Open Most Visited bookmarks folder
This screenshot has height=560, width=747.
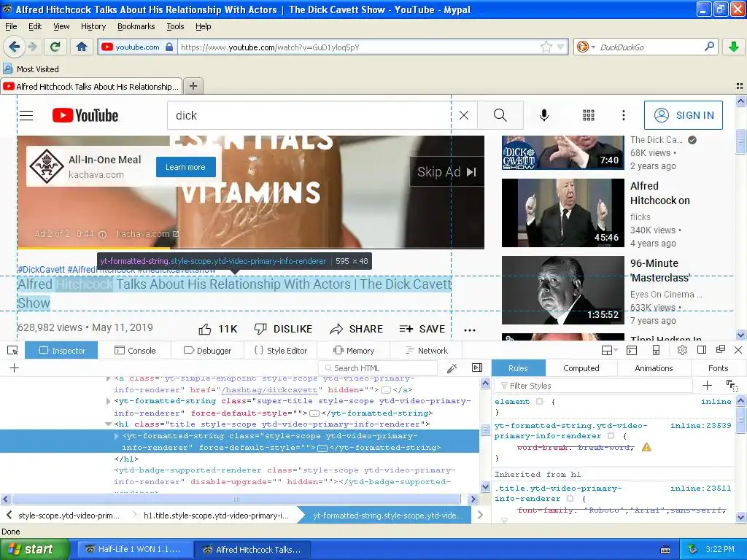(31, 69)
